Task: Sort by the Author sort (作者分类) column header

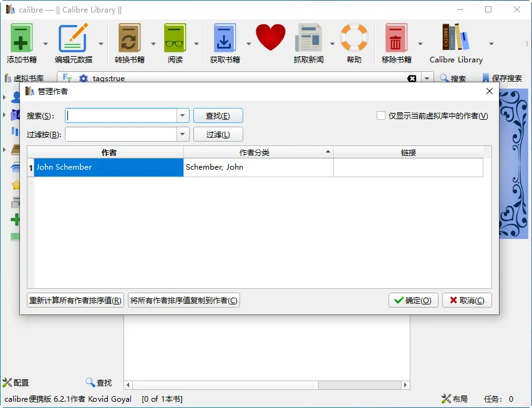Action: [x=258, y=152]
